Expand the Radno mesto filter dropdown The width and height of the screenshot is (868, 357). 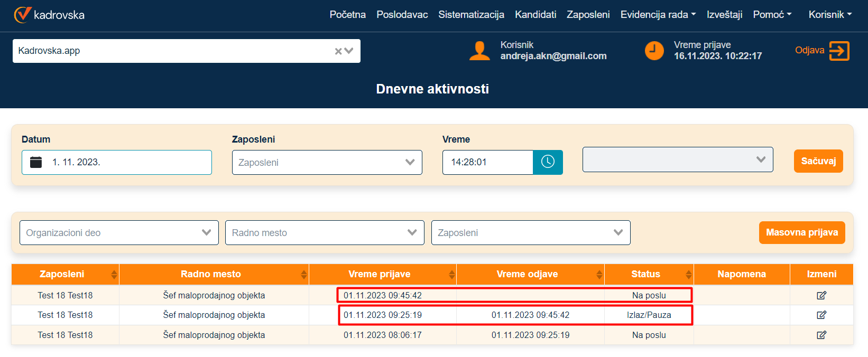pos(325,233)
